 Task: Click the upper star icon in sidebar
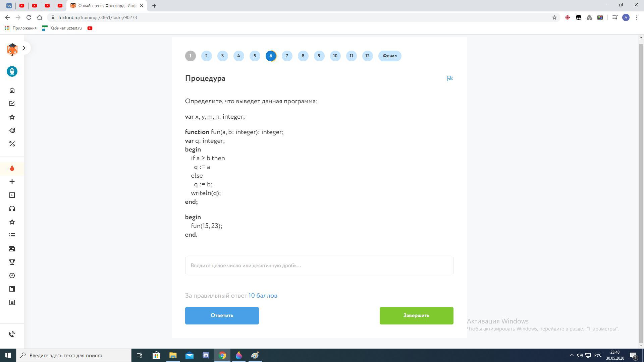pyautogui.click(x=12, y=117)
